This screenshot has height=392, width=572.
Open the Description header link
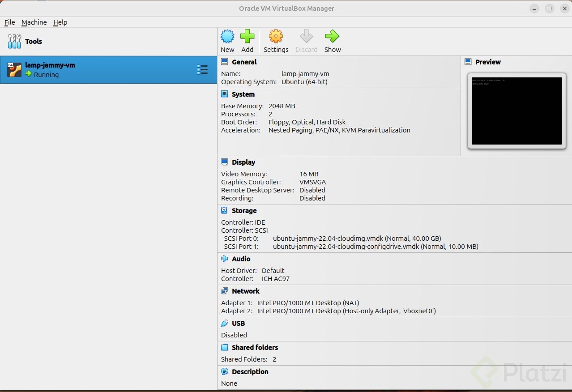pyautogui.click(x=250, y=371)
